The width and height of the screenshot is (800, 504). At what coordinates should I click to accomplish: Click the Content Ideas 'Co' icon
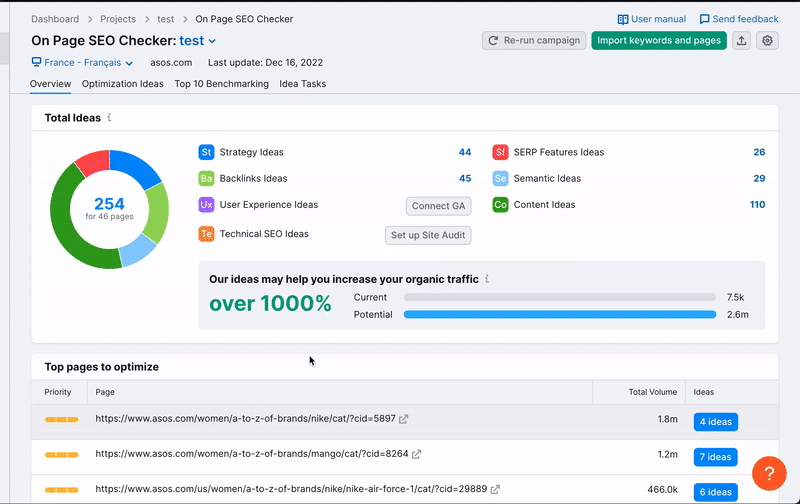click(x=500, y=205)
